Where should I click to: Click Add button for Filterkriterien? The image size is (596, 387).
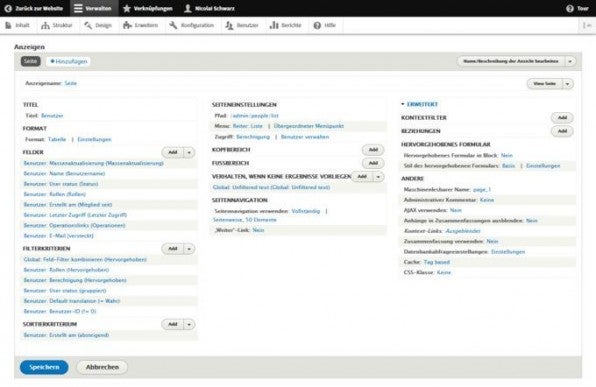(173, 249)
